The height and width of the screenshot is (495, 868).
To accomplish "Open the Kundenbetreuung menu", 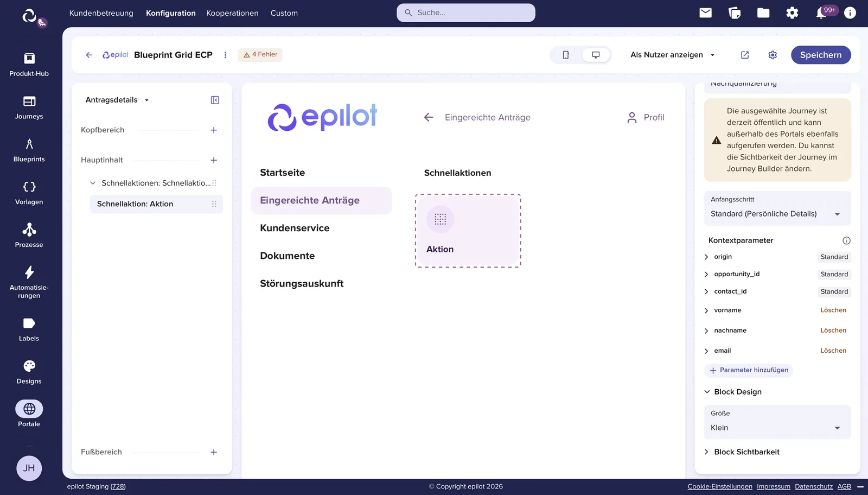I will coord(101,13).
